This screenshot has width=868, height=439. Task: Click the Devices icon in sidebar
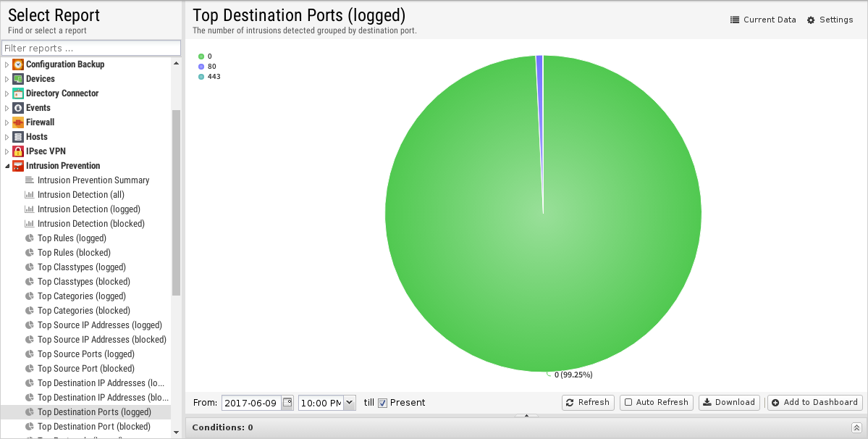click(17, 79)
